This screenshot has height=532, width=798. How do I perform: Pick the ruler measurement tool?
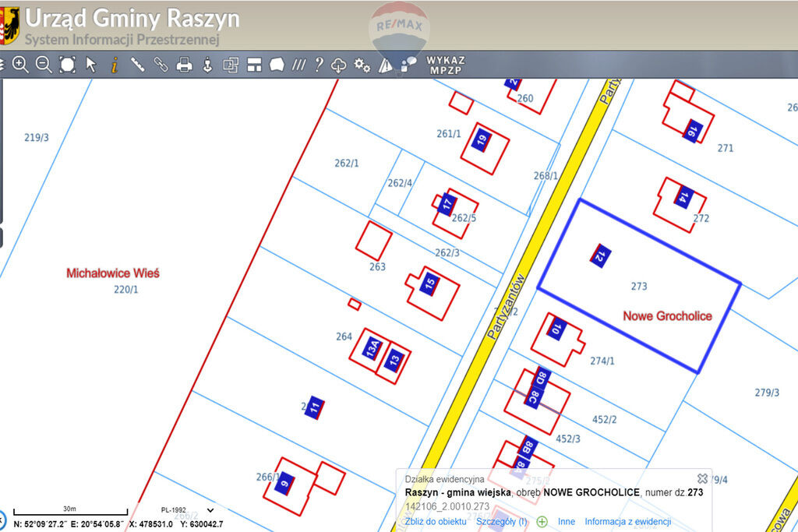(137, 65)
